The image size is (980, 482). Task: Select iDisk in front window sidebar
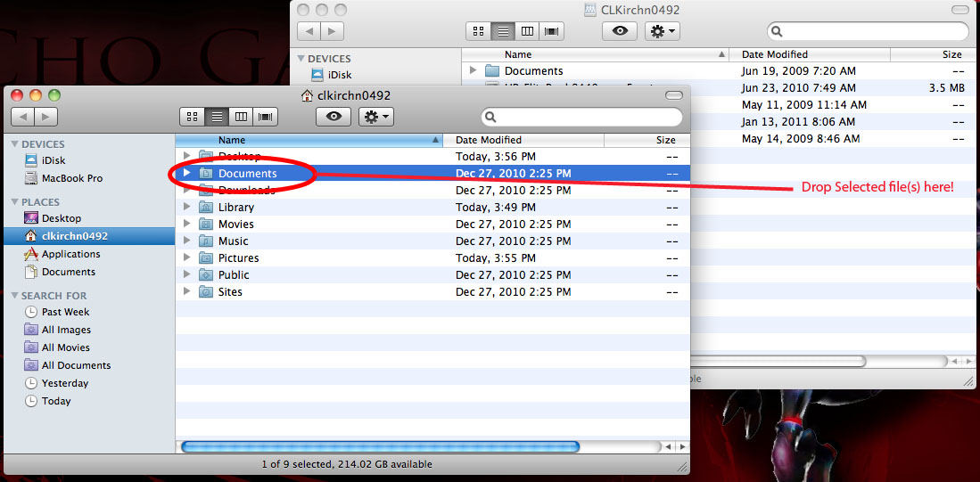pos(53,160)
